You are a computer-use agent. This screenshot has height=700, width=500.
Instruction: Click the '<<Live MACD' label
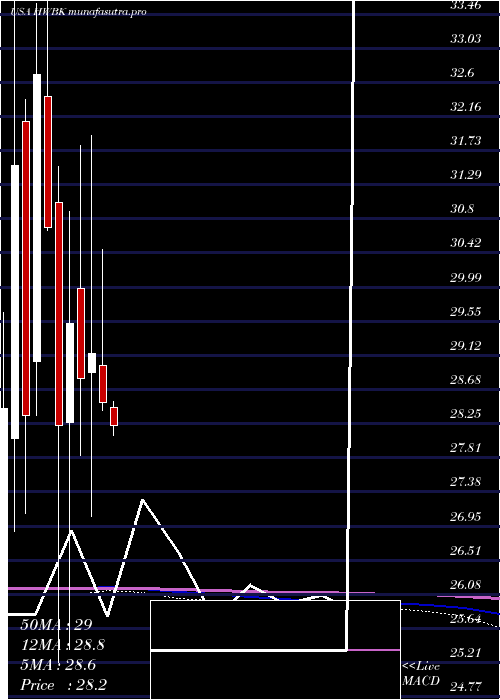click(421, 674)
